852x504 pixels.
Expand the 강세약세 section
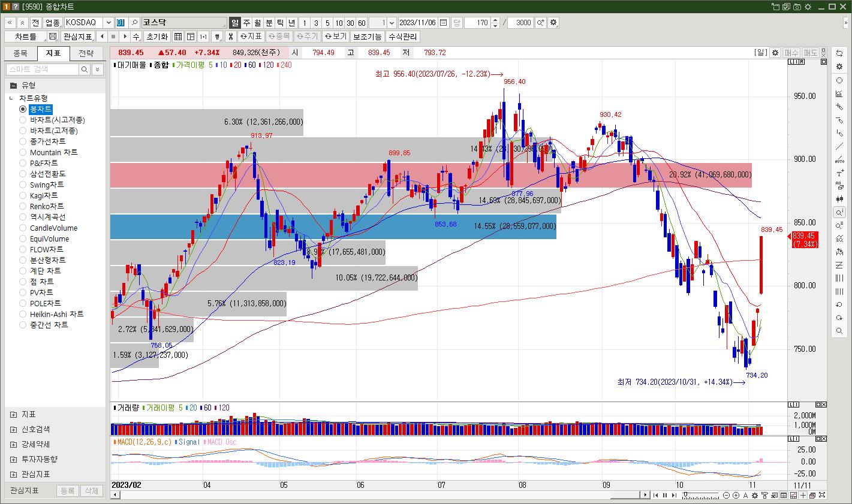click(14, 444)
